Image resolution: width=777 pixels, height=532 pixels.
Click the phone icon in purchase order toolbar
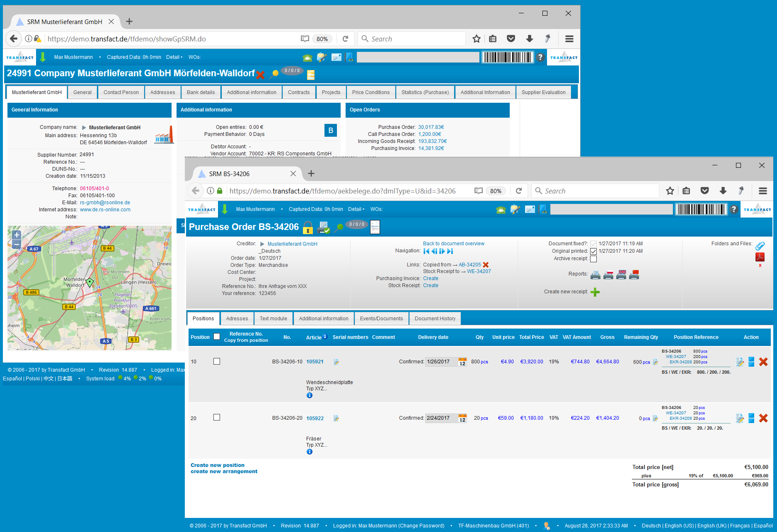point(501,210)
